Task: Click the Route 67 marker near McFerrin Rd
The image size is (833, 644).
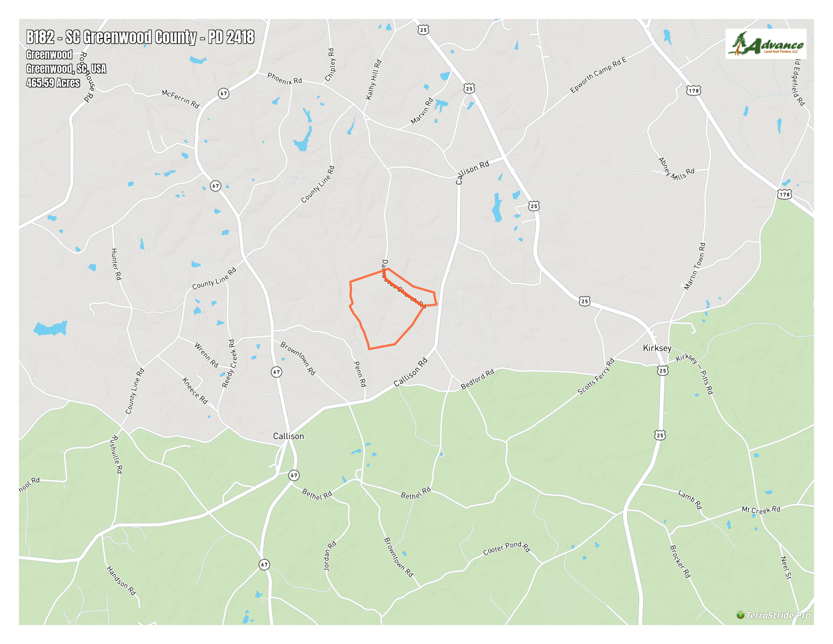Action: [x=223, y=93]
